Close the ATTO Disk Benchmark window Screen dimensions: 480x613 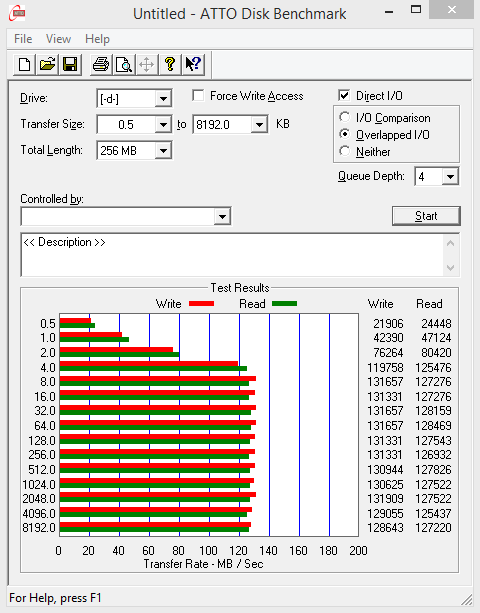tap(452, 9)
